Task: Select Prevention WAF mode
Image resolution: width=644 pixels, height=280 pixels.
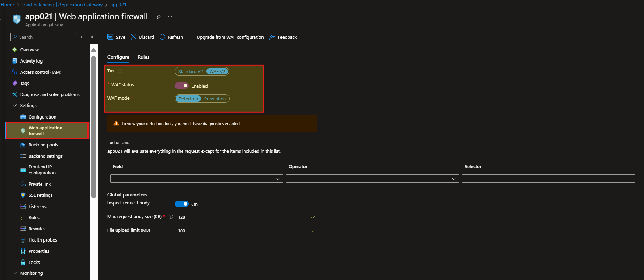Action: [x=215, y=99]
